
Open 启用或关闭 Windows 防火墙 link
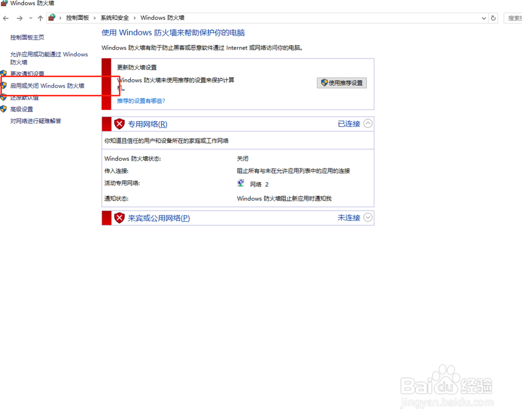click(x=47, y=86)
